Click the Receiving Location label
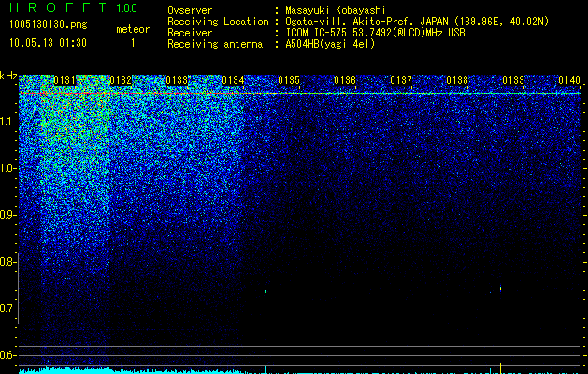Viewport: 588px width, 374px height. pyautogui.click(x=218, y=22)
